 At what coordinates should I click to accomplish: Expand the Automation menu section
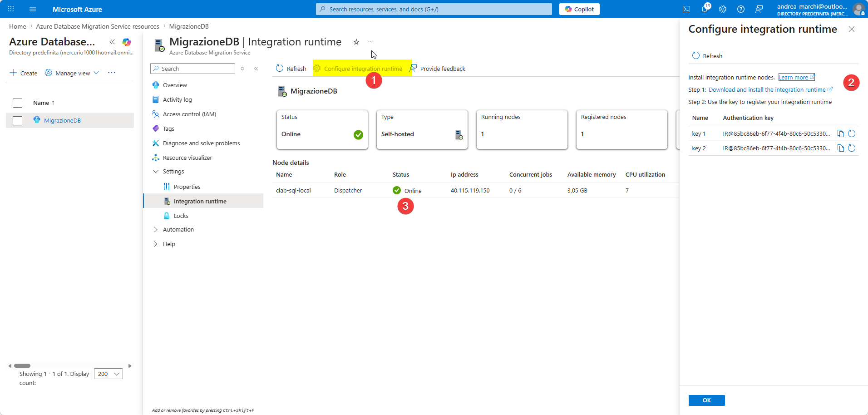pyautogui.click(x=156, y=230)
